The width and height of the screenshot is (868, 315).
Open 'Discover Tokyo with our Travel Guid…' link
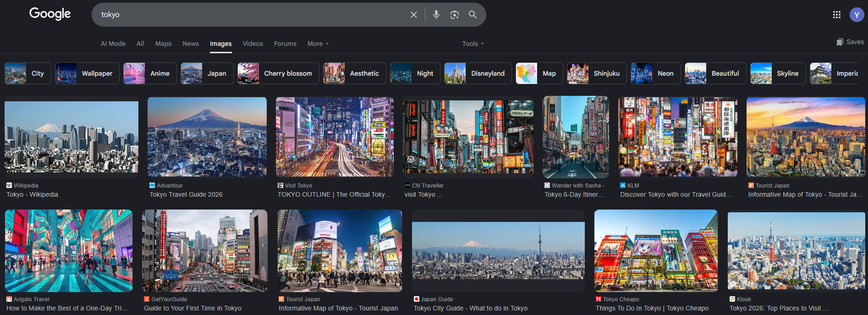(676, 194)
